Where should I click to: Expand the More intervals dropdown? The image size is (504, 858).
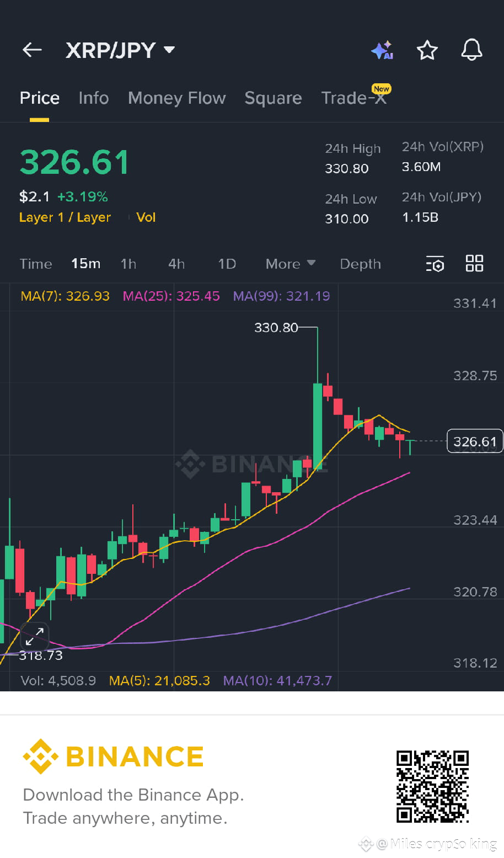pyautogui.click(x=291, y=264)
